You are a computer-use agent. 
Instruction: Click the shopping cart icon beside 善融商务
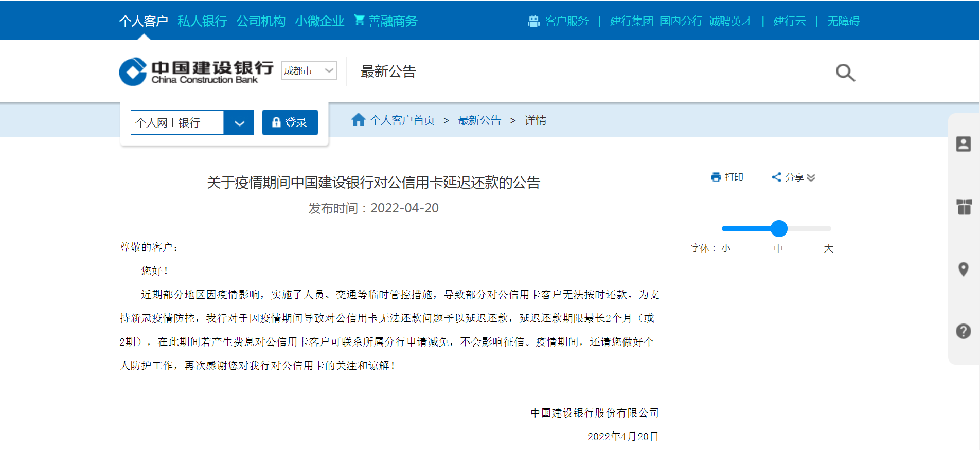tap(359, 20)
